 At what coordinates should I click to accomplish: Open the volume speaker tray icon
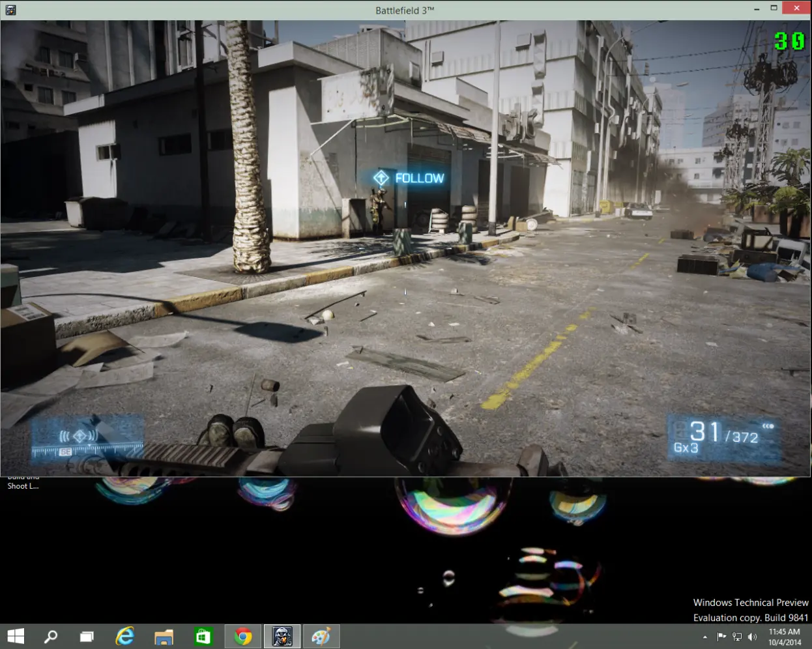[753, 637]
